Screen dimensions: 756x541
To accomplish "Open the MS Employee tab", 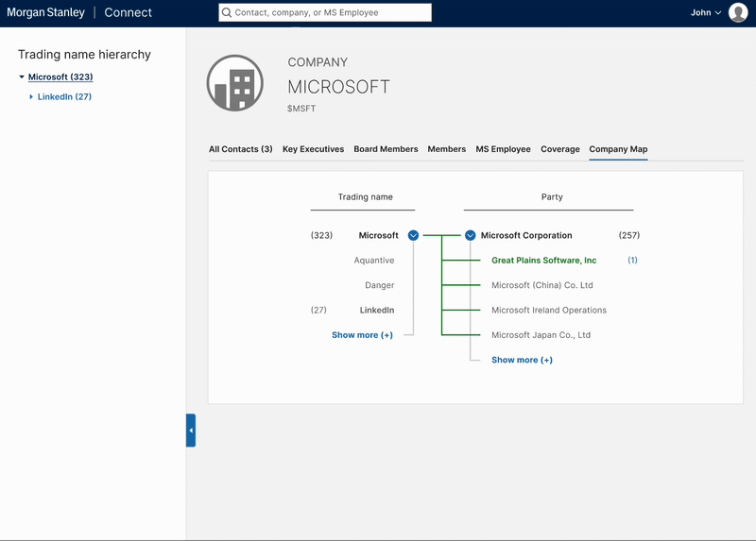I will (503, 149).
